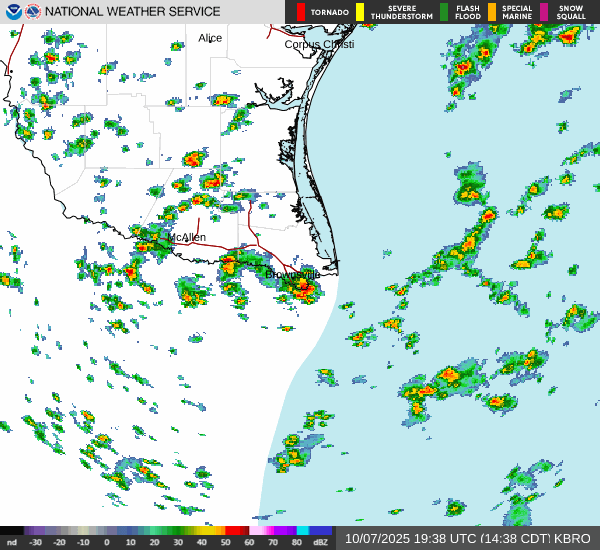Select the Snow Squall legend label

tap(571, 12)
